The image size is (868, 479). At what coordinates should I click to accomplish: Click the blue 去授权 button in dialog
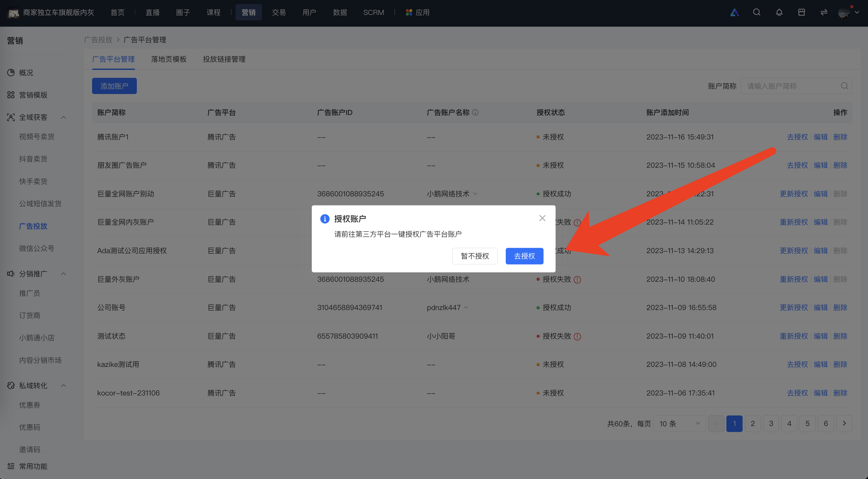tap(524, 256)
